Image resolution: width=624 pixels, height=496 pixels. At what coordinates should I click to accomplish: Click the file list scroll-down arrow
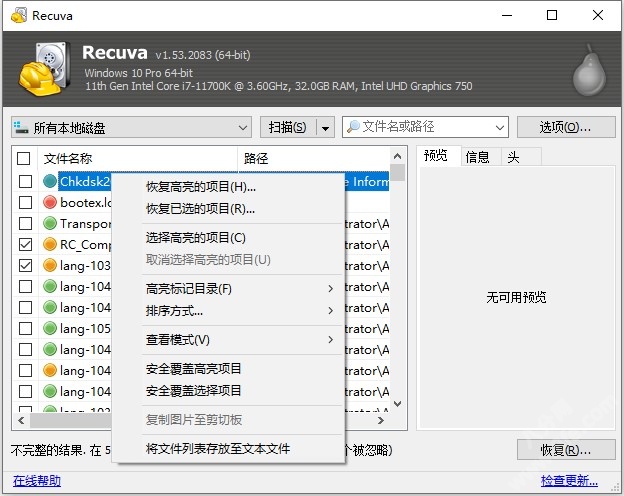click(397, 404)
